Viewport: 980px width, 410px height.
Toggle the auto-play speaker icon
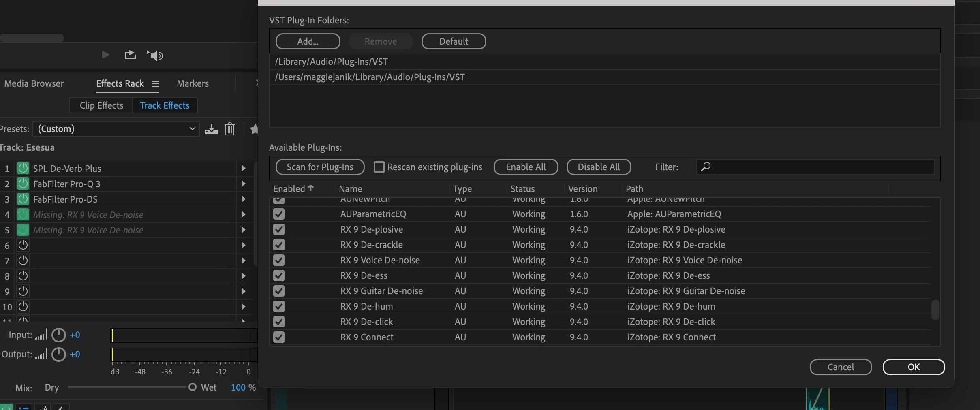(x=155, y=55)
